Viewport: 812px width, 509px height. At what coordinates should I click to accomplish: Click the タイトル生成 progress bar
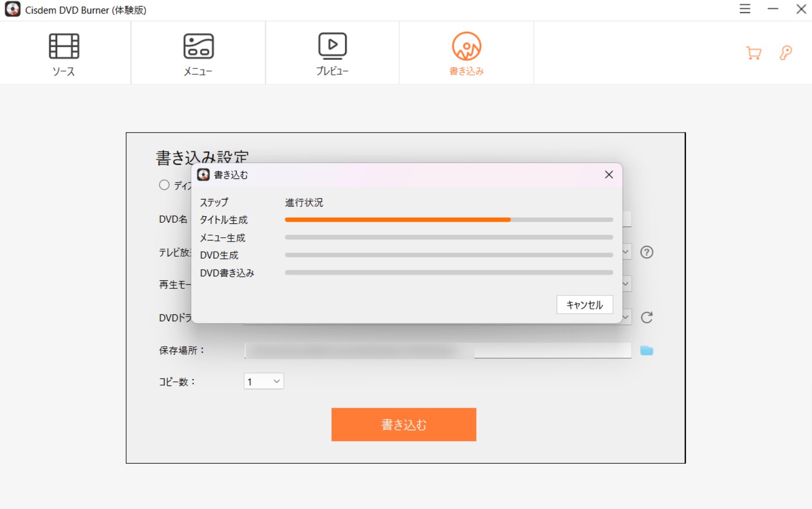coord(449,220)
